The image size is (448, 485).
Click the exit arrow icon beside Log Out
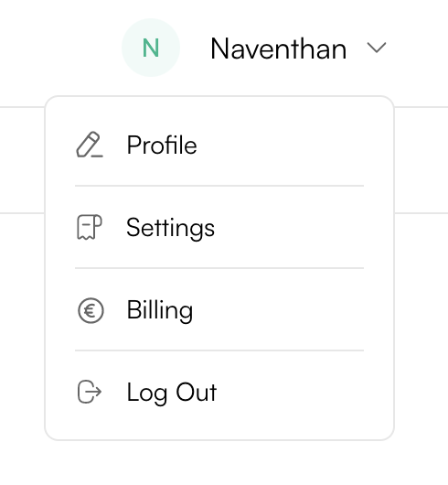pyautogui.click(x=90, y=392)
